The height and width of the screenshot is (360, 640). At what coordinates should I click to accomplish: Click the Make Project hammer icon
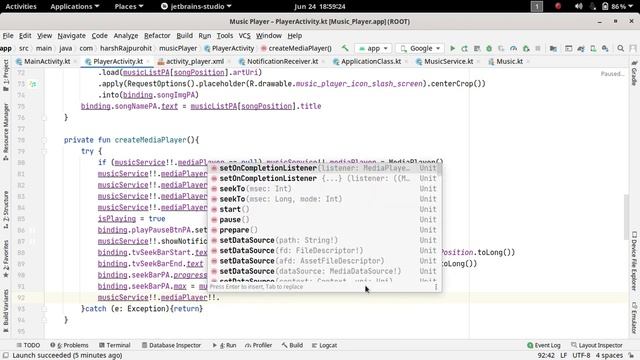pos(345,48)
